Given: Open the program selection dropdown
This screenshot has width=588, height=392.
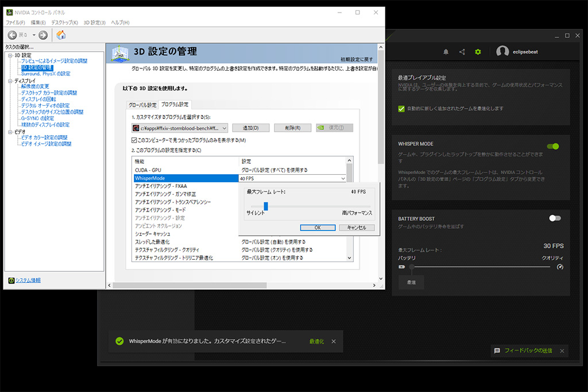Looking at the screenshot, I should click(224, 128).
